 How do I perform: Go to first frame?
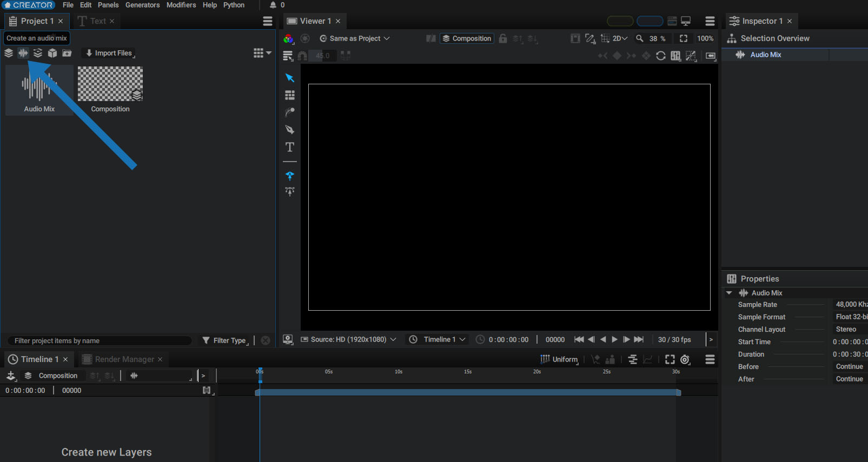(579, 339)
